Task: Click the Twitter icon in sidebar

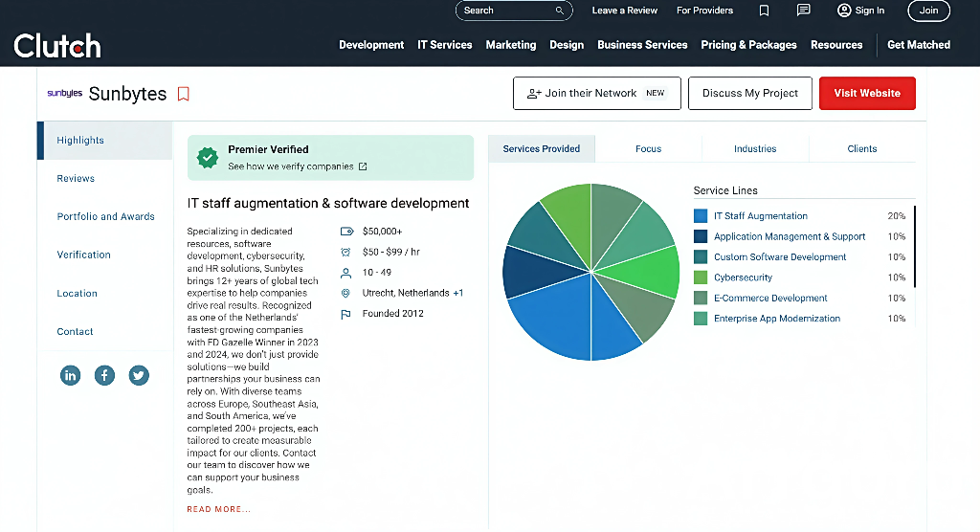Action: (139, 375)
